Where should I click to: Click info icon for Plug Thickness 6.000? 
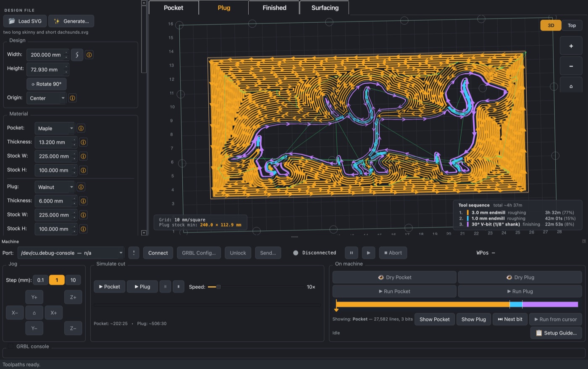point(83,201)
